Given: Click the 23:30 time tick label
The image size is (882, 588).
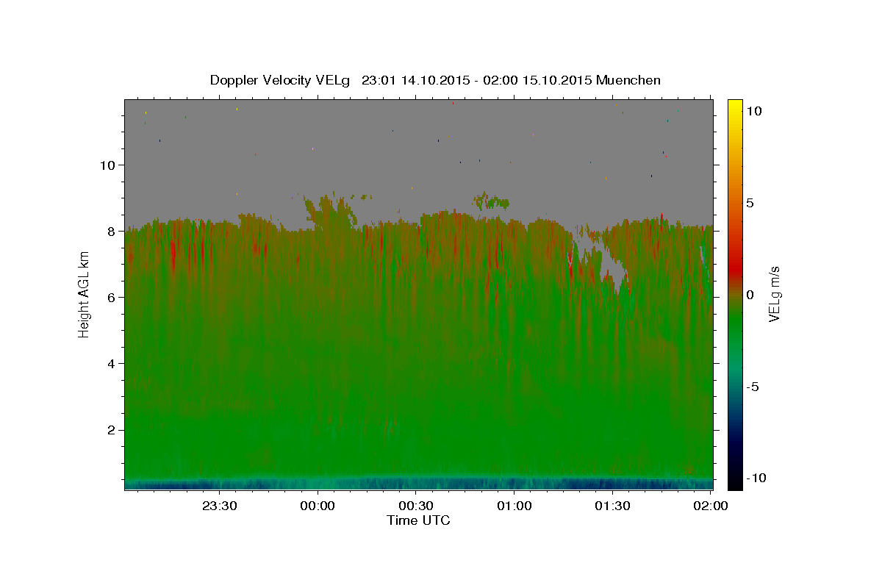Looking at the screenshot, I should pos(220,506).
